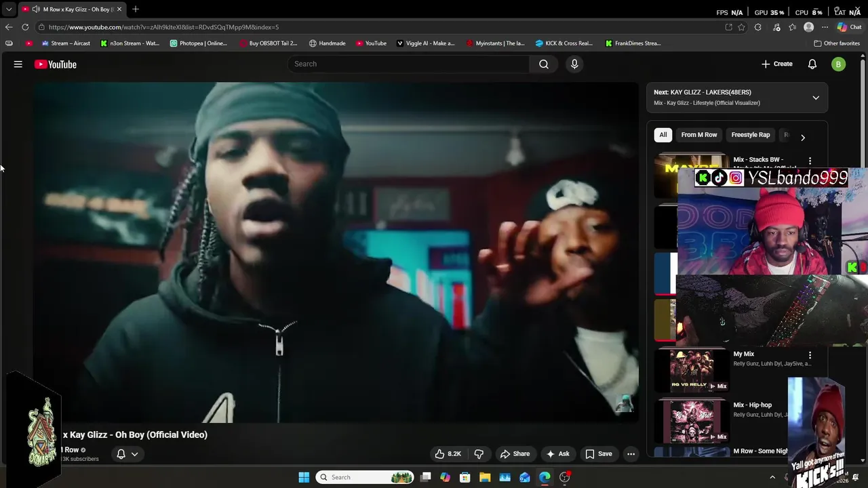Click the browser address bar URL

(x=163, y=27)
